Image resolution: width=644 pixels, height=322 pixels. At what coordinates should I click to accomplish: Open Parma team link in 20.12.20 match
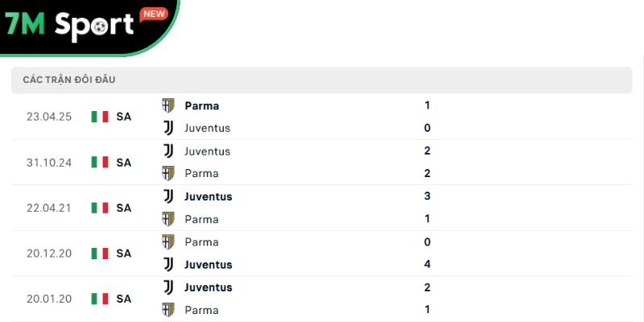pos(201,242)
